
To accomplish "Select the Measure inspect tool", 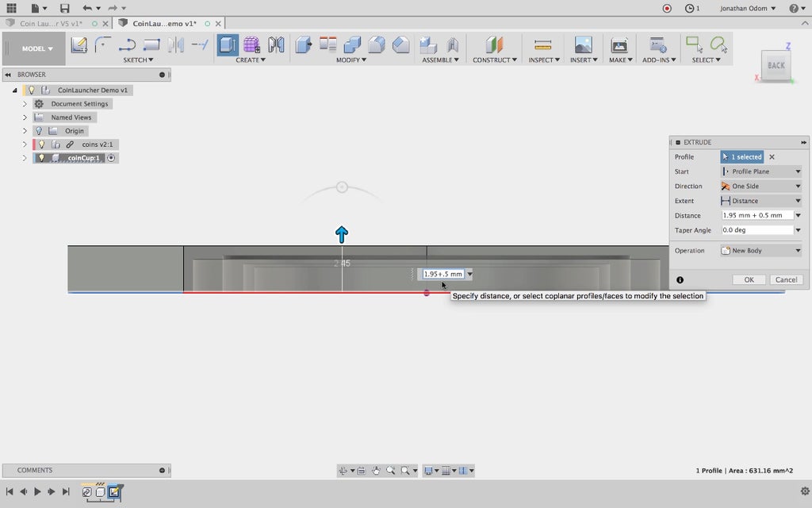I will pos(542,44).
